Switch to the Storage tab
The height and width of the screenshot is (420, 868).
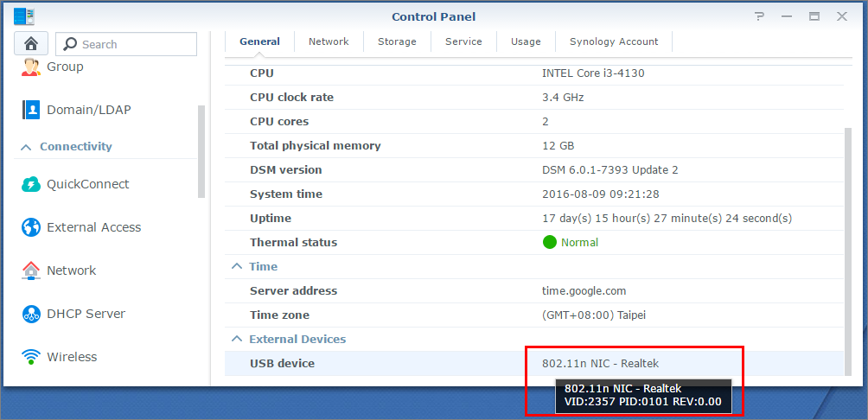pos(397,41)
